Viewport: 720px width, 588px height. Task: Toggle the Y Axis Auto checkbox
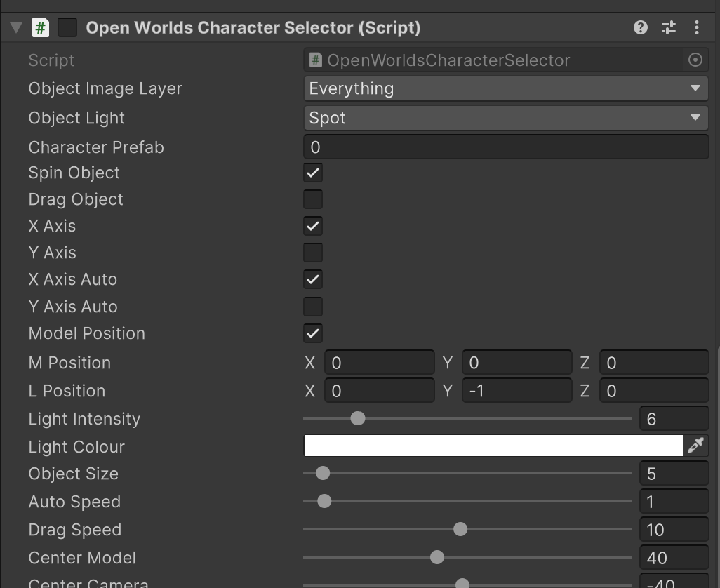click(x=313, y=307)
